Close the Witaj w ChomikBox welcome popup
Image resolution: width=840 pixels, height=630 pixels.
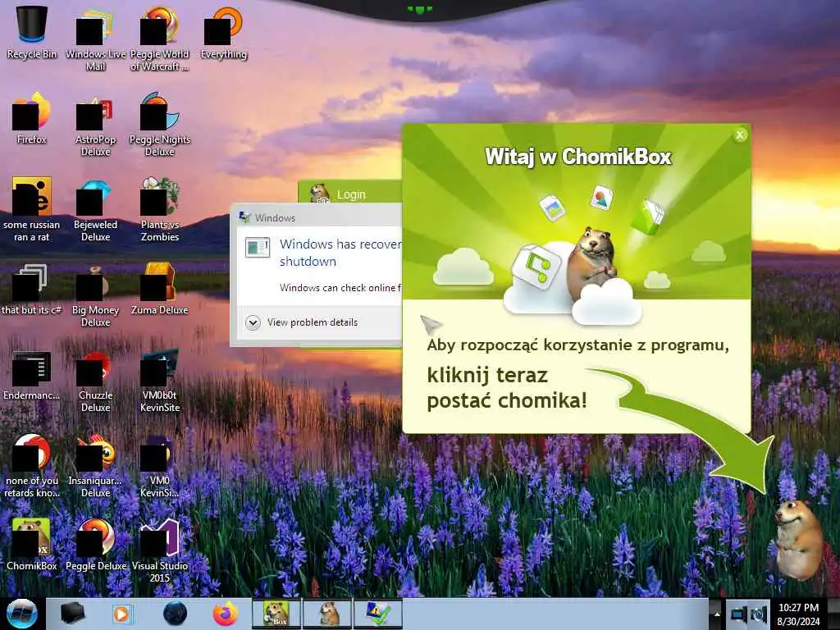pyautogui.click(x=740, y=135)
